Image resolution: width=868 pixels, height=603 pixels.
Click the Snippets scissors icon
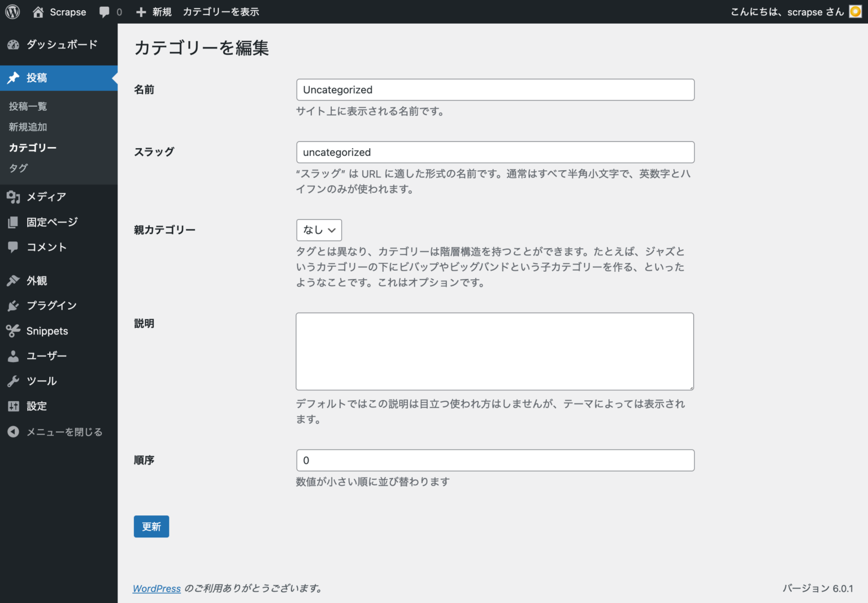[x=13, y=331]
